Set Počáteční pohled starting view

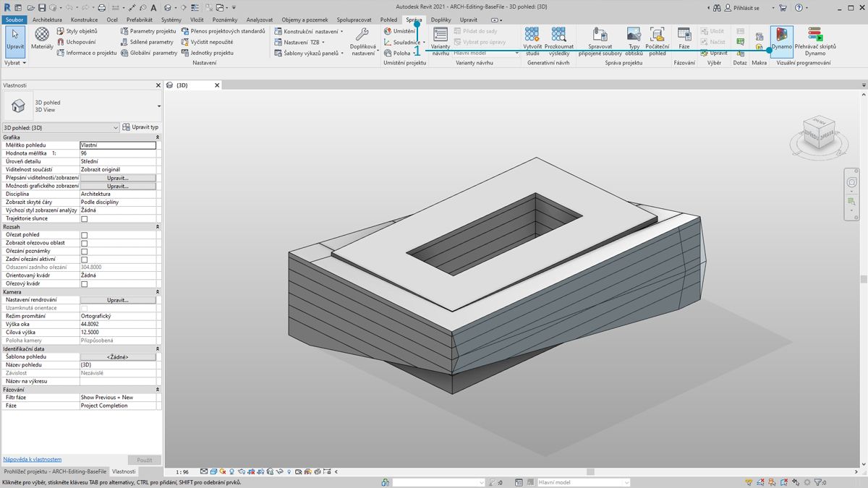click(658, 41)
